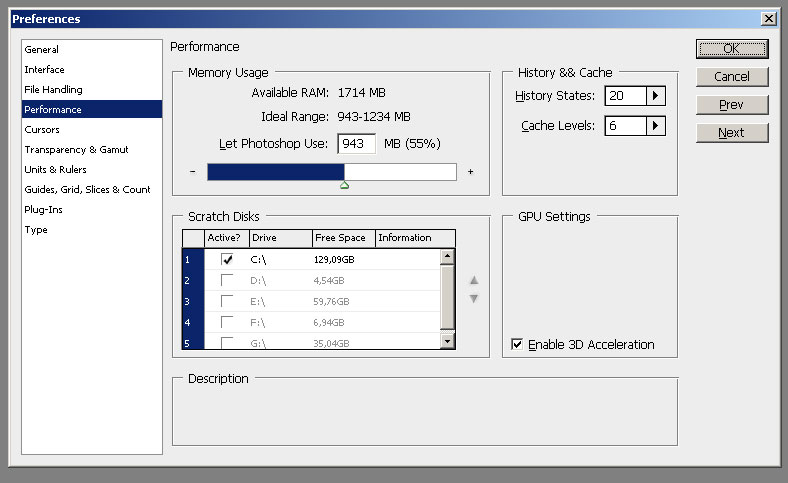Click the Cancel button
Image resolution: width=788 pixels, height=483 pixels.
[x=732, y=77]
